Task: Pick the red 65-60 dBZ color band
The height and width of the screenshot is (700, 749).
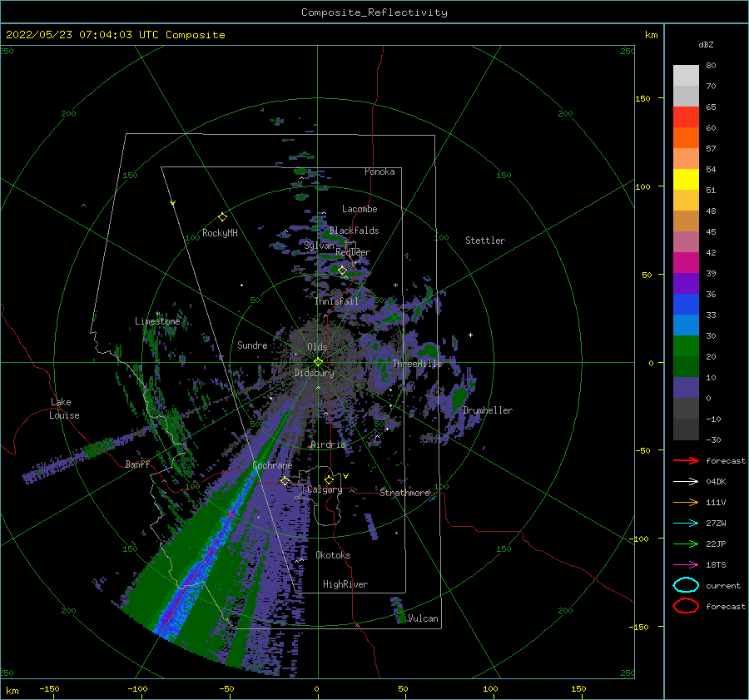Action: tap(686, 117)
